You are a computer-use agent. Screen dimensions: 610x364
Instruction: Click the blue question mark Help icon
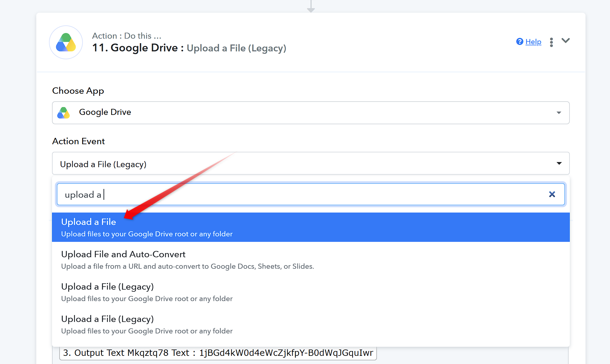pos(520,42)
